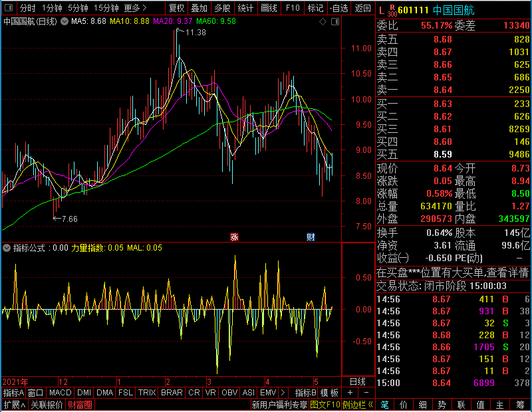
Task: Show more indicators with the > arrow
Action: coord(283,393)
